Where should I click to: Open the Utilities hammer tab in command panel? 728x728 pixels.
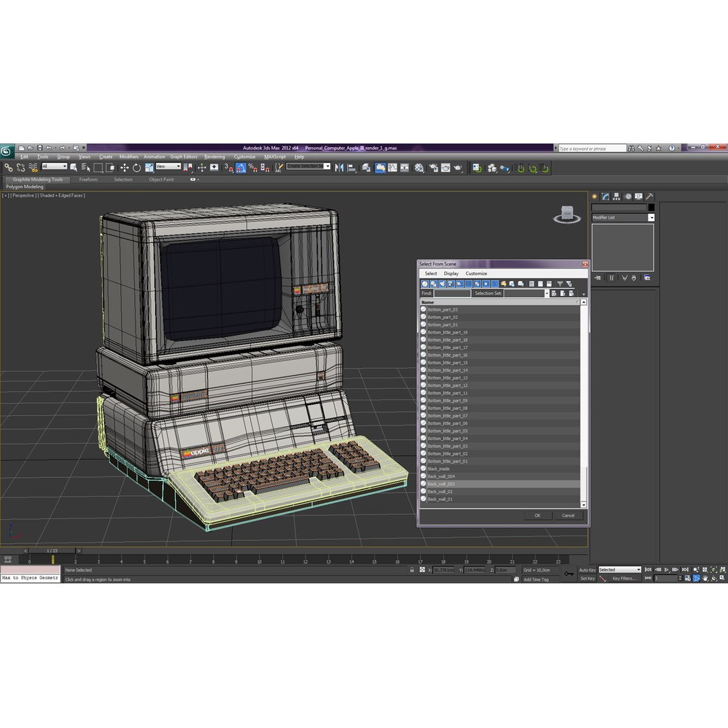point(650,197)
